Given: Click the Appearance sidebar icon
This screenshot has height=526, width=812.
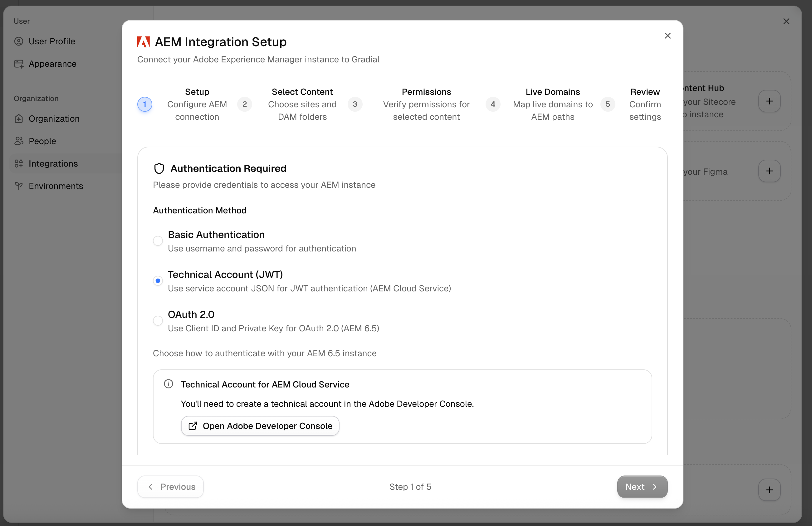Looking at the screenshot, I should point(19,64).
